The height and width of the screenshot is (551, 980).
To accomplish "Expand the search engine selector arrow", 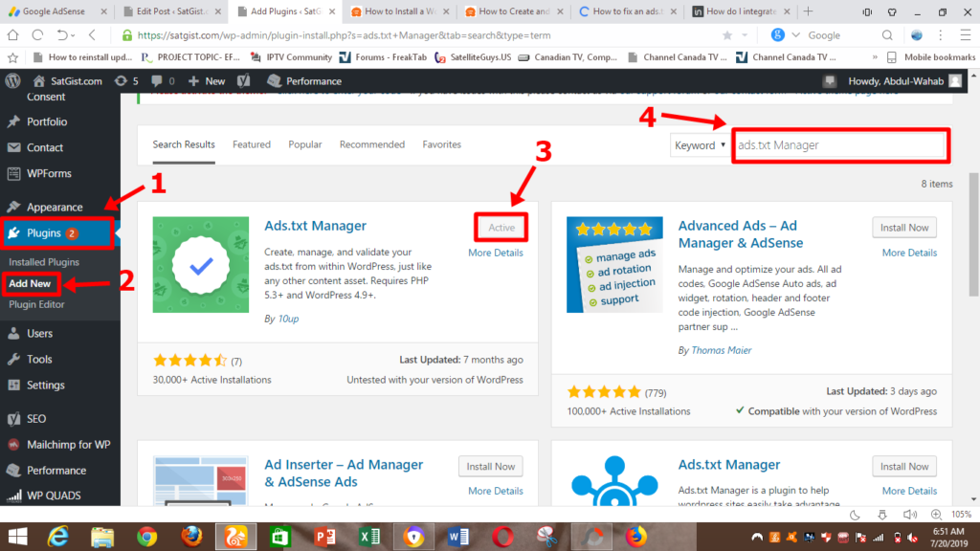I will [795, 35].
